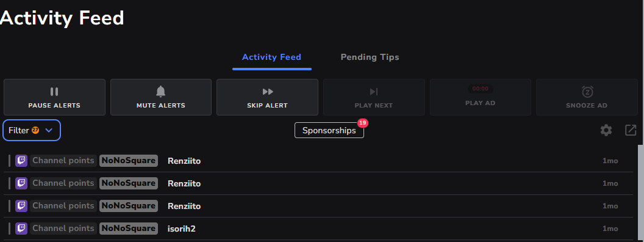Image resolution: width=644 pixels, height=242 pixels.
Task: Click the Pause Alerts button
Action: (x=54, y=97)
